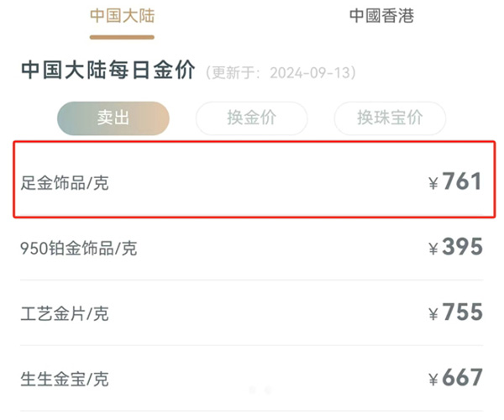The width and height of the screenshot is (504, 420).
Task: Select the 950铂金饰品/克 item
Action: click(79, 248)
